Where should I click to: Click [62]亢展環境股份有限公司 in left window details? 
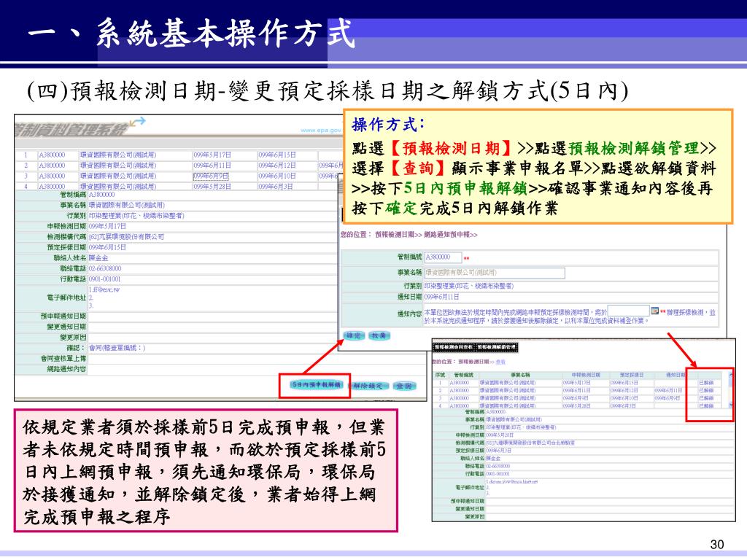click(126, 237)
